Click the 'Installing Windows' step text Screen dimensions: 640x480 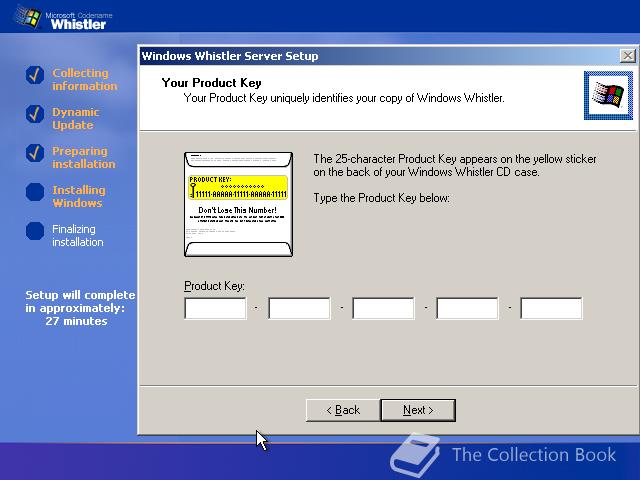78,196
